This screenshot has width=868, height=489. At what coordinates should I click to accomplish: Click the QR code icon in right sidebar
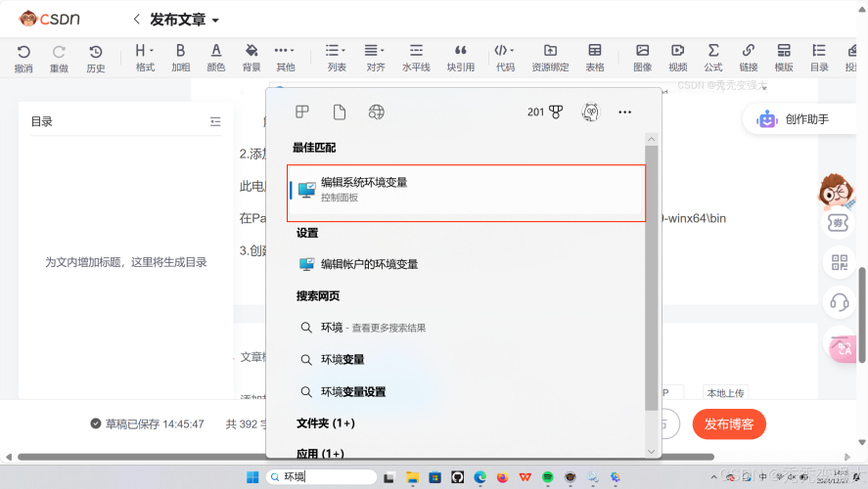pyautogui.click(x=840, y=262)
